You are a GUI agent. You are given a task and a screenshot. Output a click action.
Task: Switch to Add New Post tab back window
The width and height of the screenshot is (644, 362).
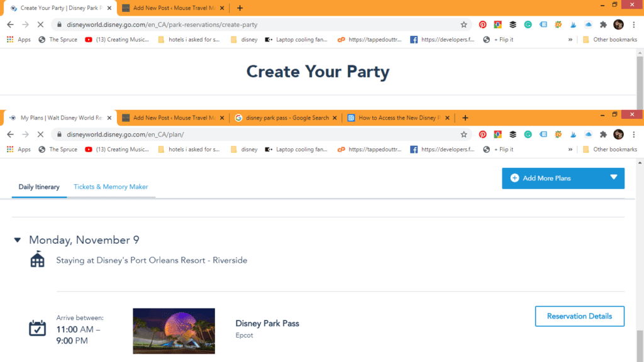tap(174, 8)
